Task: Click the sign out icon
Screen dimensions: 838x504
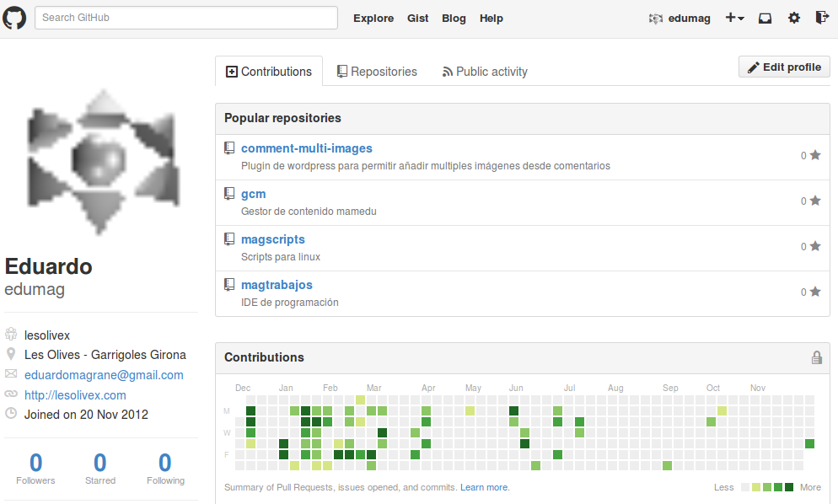Action: click(x=822, y=18)
